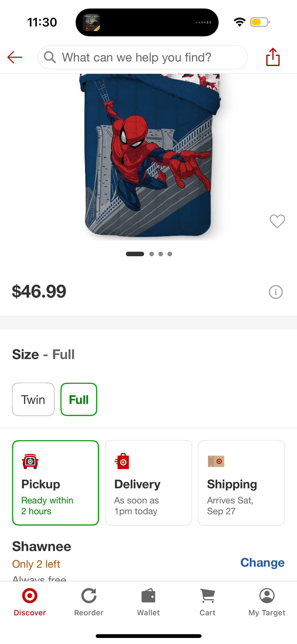Open My Target account tab

tap(267, 601)
